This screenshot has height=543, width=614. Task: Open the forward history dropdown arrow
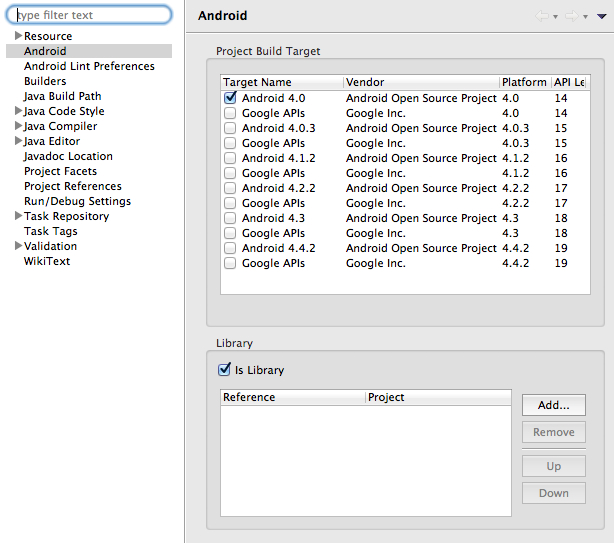(585, 17)
